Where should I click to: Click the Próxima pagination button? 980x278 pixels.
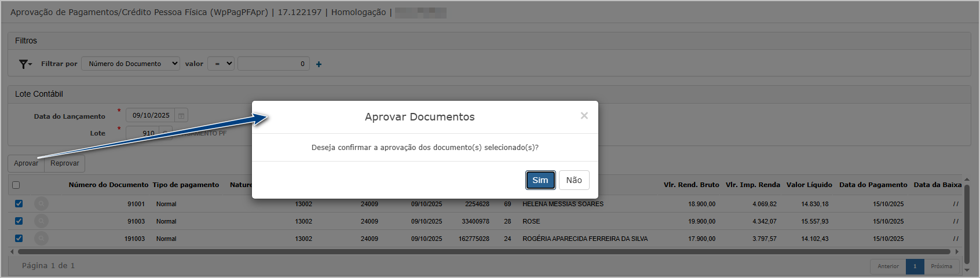(941, 266)
